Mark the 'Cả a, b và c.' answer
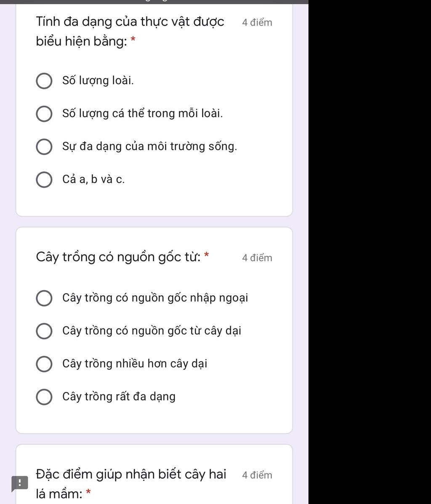Image resolution: width=431 pixels, height=504 pixels. [x=44, y=180]
